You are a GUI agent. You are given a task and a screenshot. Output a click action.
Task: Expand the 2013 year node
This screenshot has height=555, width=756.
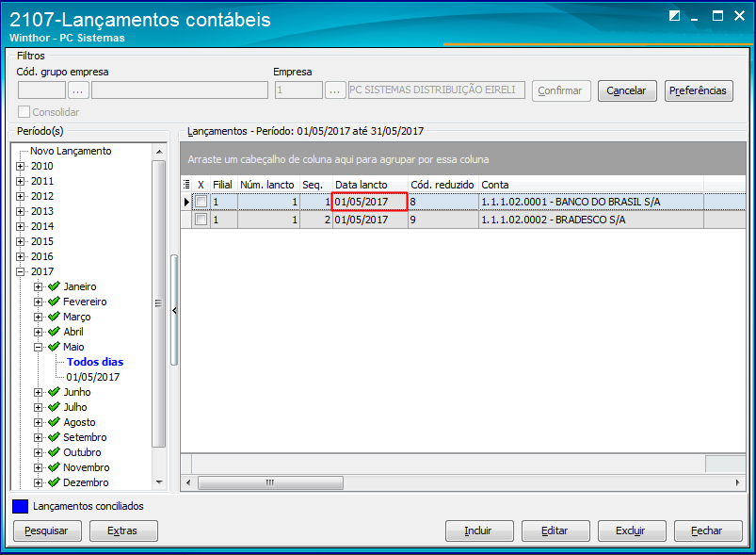(x=20, y=211)
